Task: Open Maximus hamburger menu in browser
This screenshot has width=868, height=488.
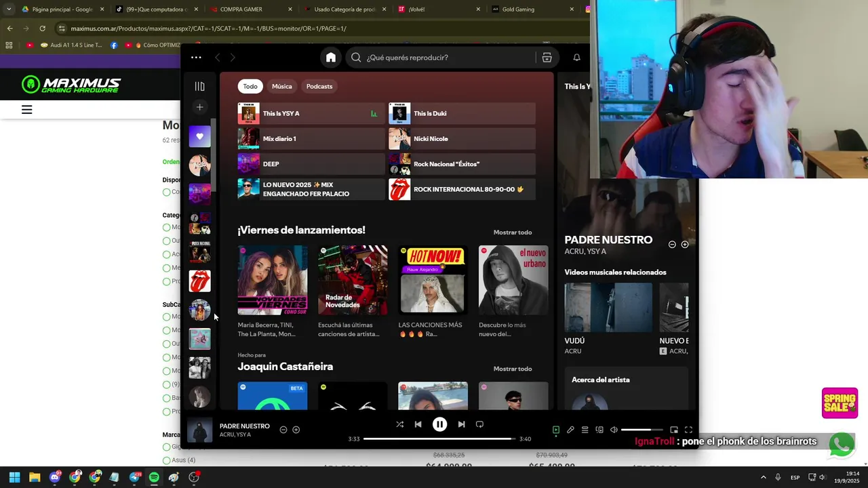Action: (x=26, y=109)
